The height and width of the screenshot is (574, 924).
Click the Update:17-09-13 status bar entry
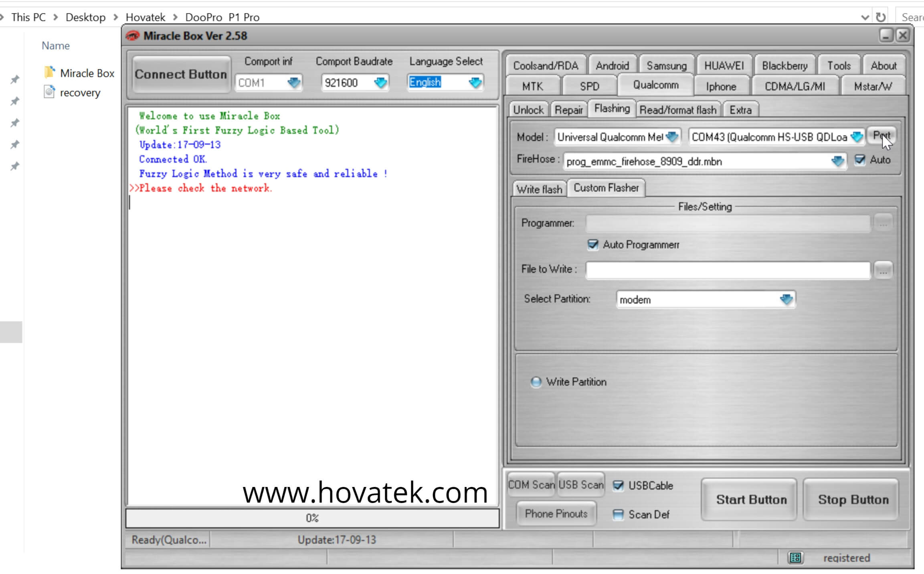(x=336, y=540)
